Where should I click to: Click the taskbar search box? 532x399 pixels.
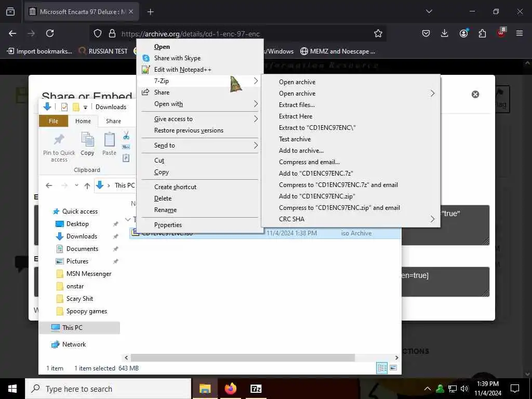(108, 389)
